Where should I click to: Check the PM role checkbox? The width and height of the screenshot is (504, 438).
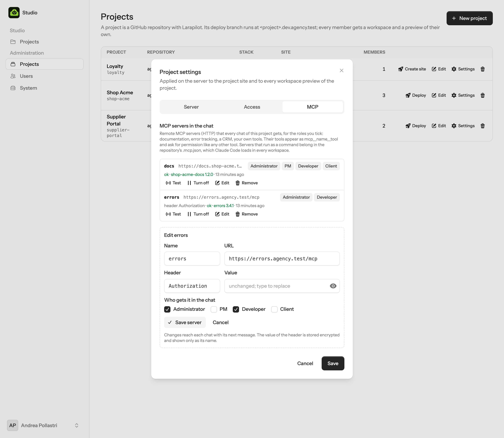pos(214,309)
